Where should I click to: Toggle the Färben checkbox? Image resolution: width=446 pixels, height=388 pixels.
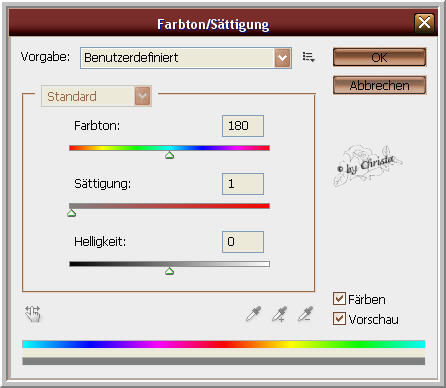pos(339,299)
